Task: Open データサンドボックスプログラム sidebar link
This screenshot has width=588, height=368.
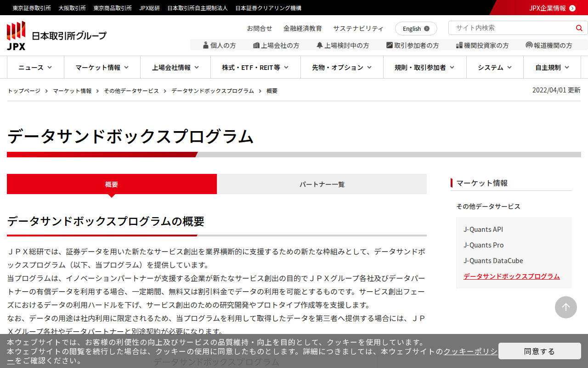Action: click(512, 276)
